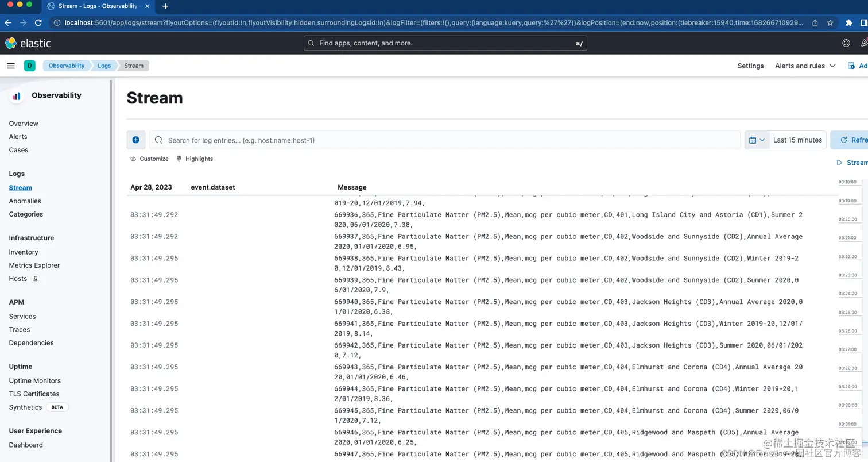Open Cases in the sidebar
Screen dimensions: 868x462
tap(18, 150)
